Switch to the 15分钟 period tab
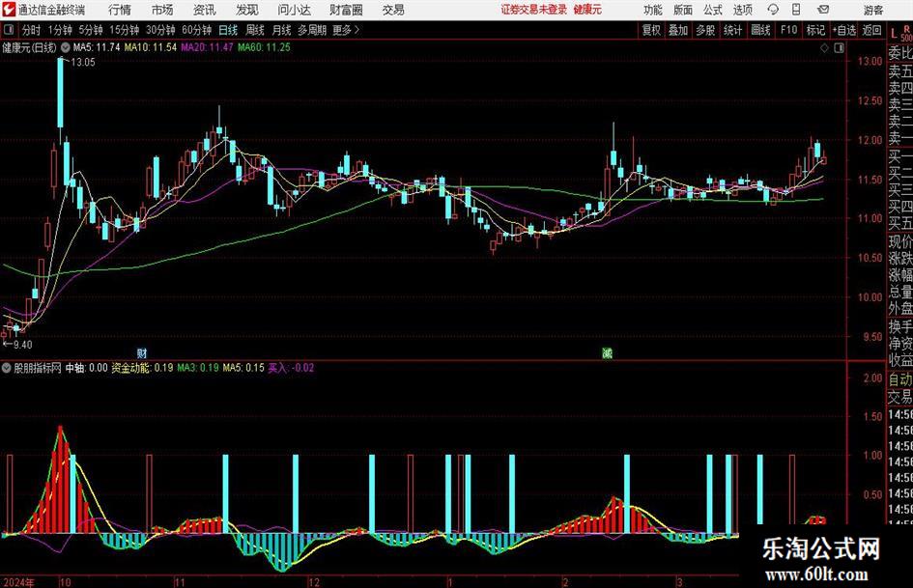The image size is (913, 588). [125, 30]
